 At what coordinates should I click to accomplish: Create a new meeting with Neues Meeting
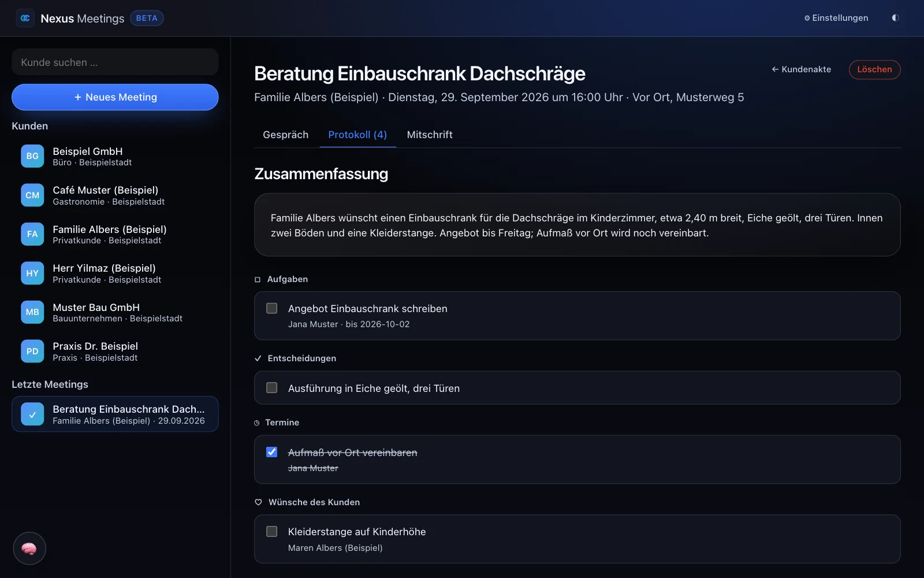(x=115, y=97)
